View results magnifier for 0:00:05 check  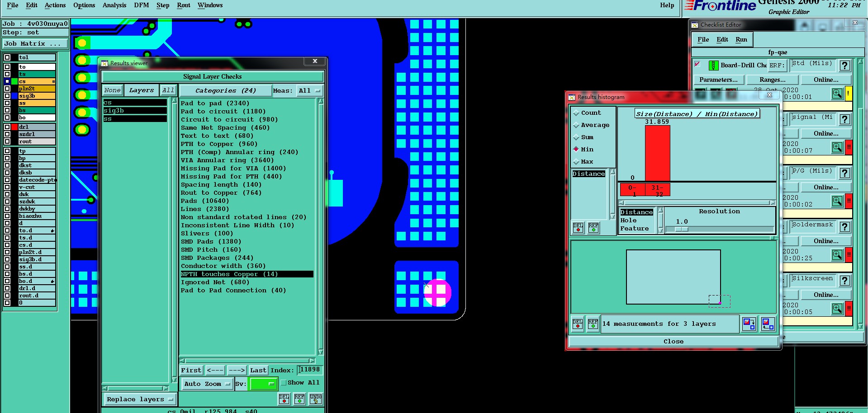pyautogui.click(x=837, y=309)
